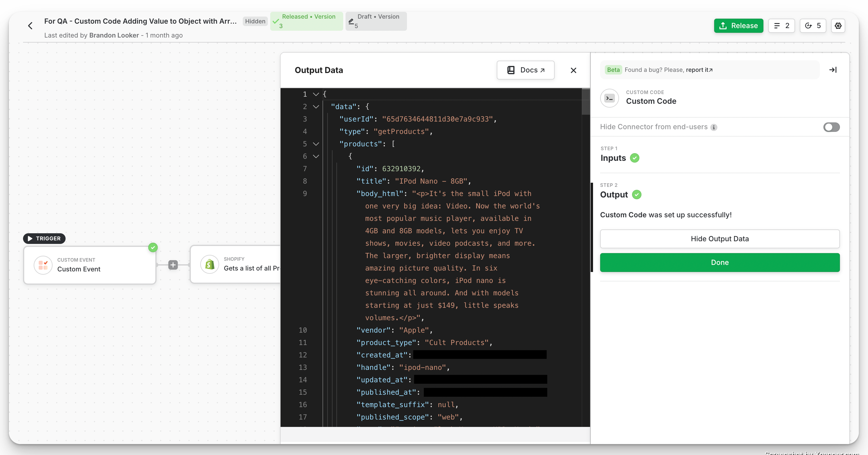
Task: Open version history showing 5
Action: tap(813, 26)
